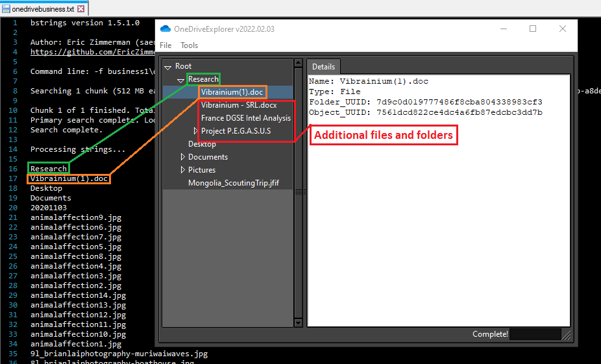Close the OneDriveExplorer window
The width and height of the screenshot is (601, 364).
[562, 29]
